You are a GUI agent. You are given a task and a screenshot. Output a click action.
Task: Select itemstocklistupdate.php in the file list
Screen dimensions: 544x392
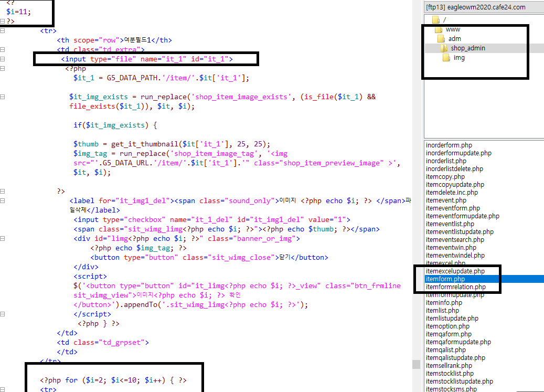[460, 382]
